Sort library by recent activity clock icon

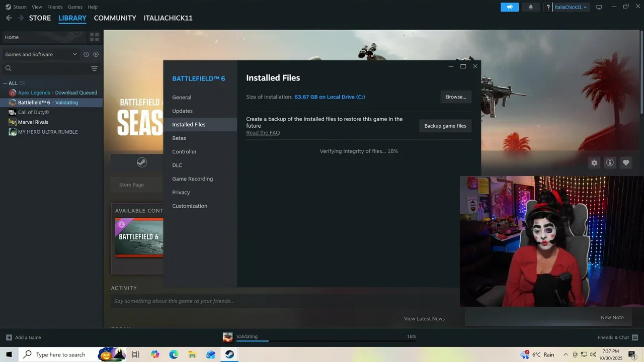coord(86,54)
